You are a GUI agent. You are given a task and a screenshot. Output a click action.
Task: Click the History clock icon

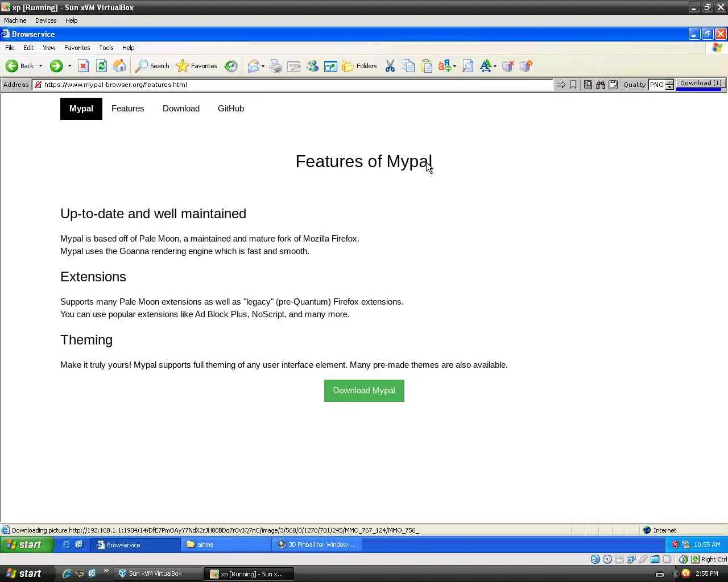tap(231, 66)
